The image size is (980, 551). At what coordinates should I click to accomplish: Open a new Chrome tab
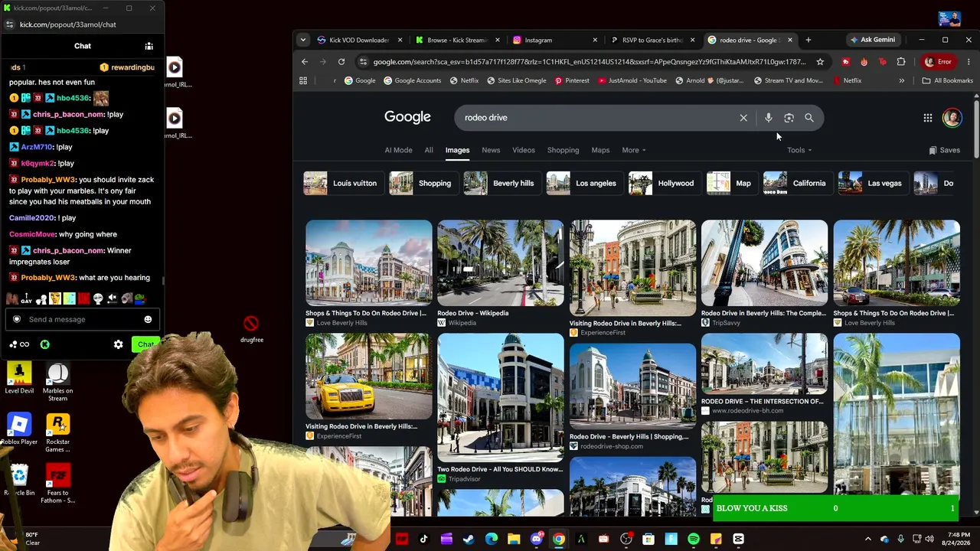[808, 40]
